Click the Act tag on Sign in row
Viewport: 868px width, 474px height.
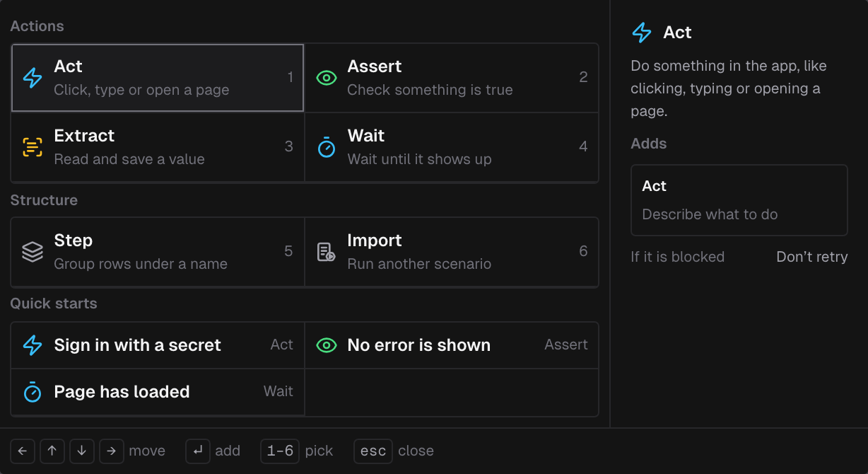pyautogui.click(x=281, y=345)
